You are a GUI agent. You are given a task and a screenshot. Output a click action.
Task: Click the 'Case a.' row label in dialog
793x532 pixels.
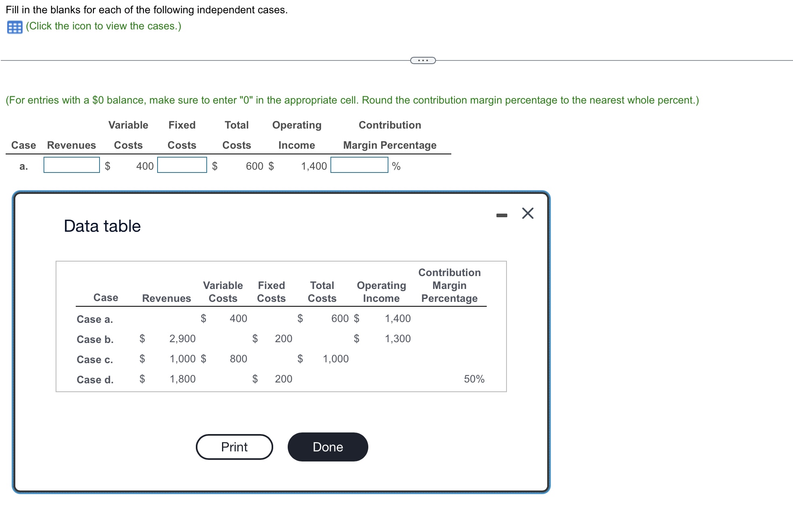pyautogui.click(x=95, y=319)
